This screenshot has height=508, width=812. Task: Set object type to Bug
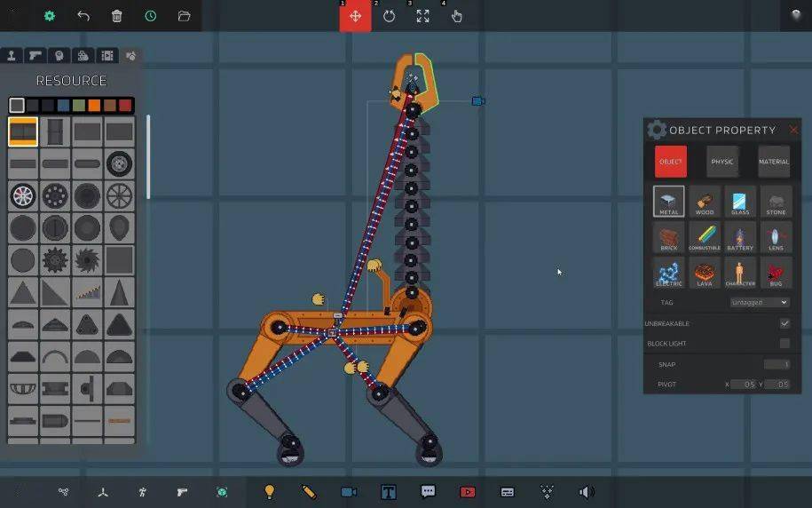(776, 273)
